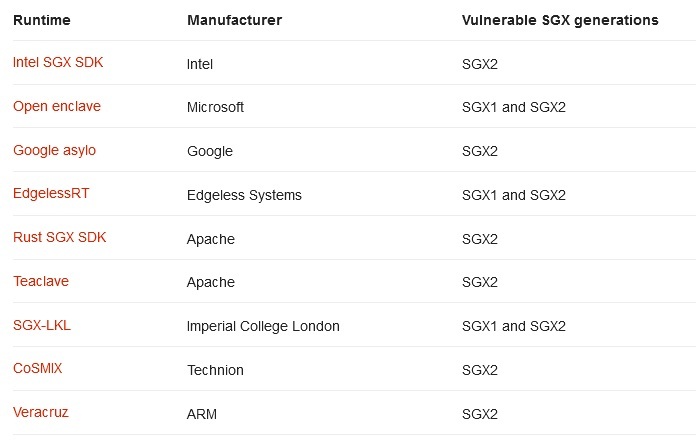Click the Edgeless Systems cell text

point(244,195)
